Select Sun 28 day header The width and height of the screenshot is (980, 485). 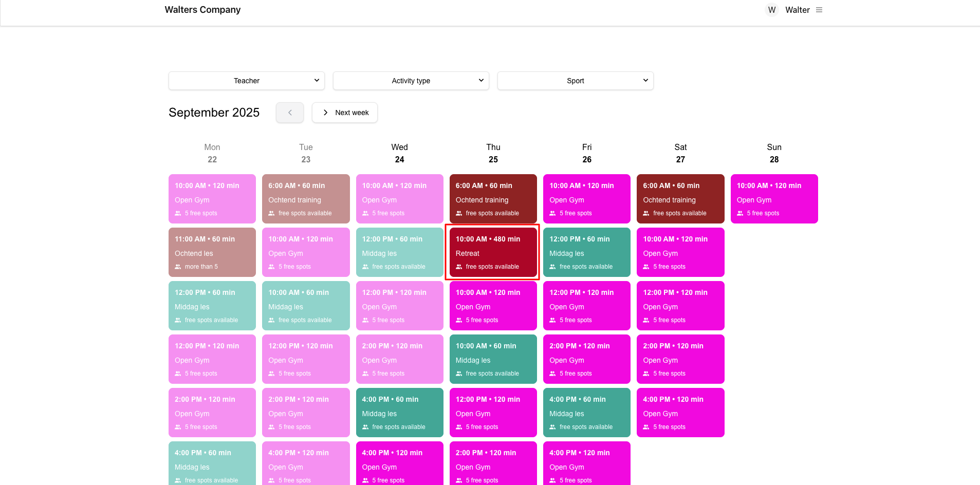point(774,153)
